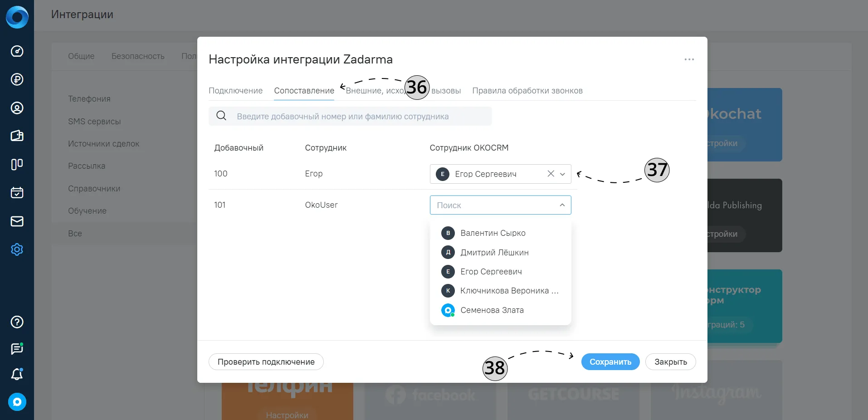Open the notifications bell icon
The width and height of the screenshot is (868, 420).
(x=17, y=374)
